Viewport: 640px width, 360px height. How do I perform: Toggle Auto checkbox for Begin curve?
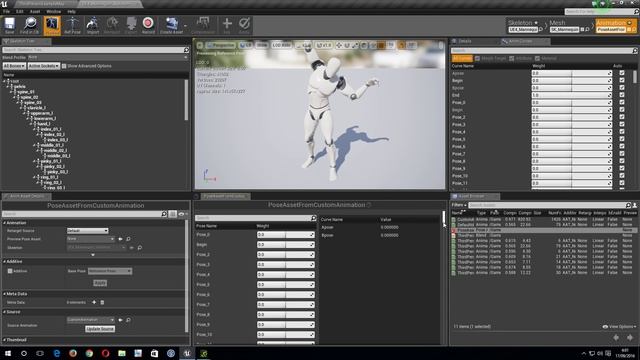pyautogui.click(x=622, y=80)
